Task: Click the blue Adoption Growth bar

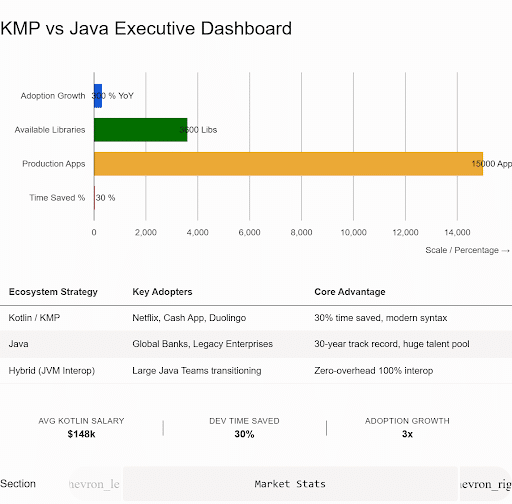Action: pyautogui.click(x=98, y=96)
